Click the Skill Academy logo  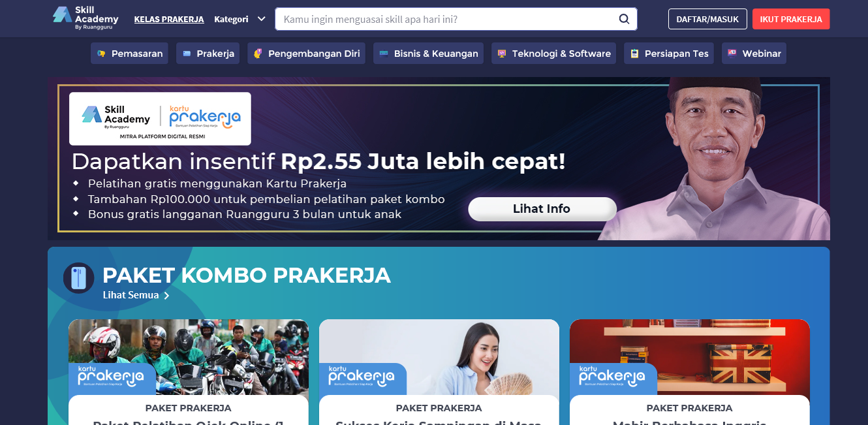pos(85,18)
